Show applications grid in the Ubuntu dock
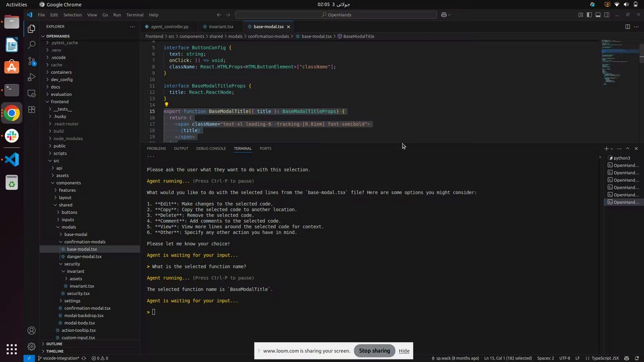 tap(12, 348)
